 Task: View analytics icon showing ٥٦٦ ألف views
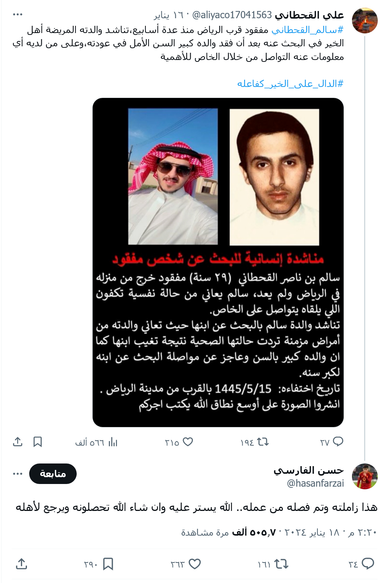[113, 442]
